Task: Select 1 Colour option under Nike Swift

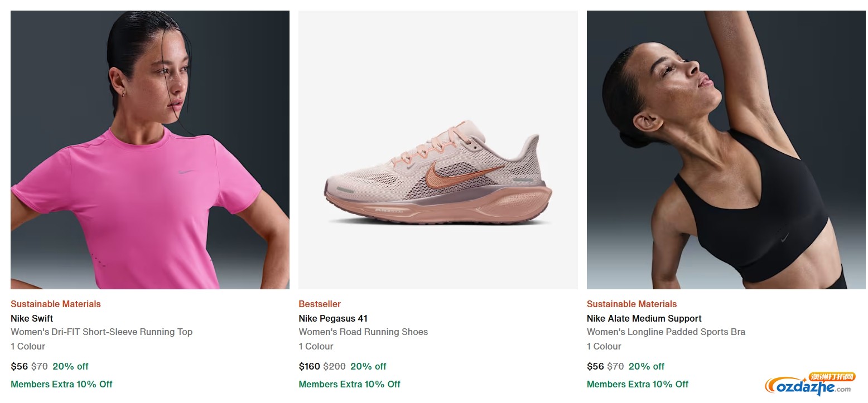Action: [27, 346]
